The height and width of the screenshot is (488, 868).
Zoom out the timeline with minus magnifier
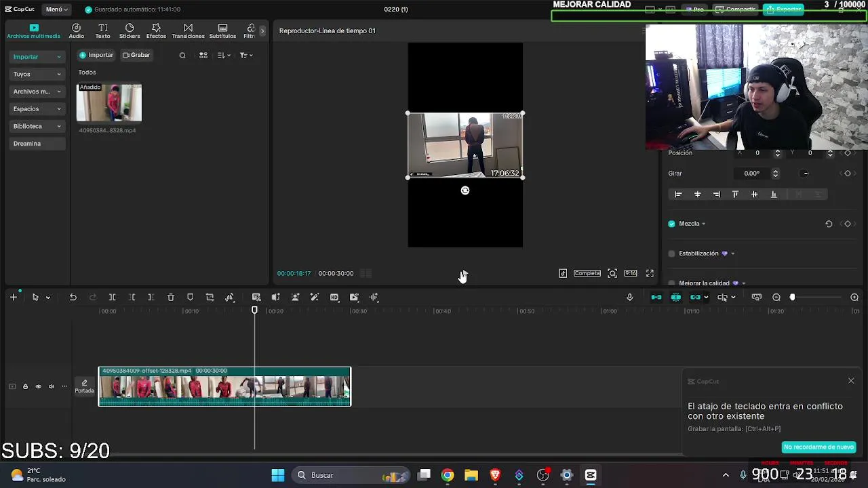tap(776, 298)
